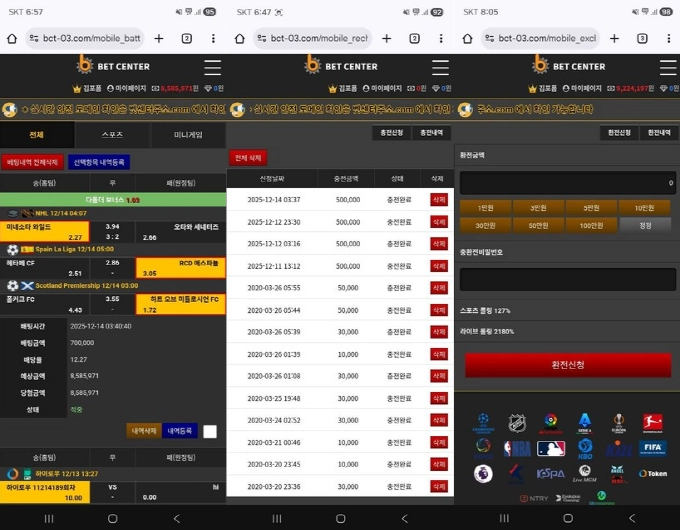Screen dimensions: 680x530
Task: Expand hamburger menu on middle recharge screen
Action: coord(439,67)
